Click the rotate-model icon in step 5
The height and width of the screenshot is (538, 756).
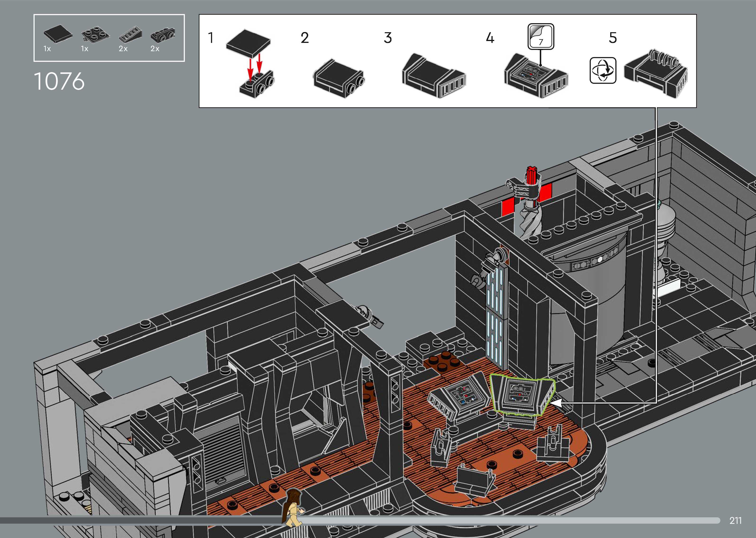pos(603,70)
